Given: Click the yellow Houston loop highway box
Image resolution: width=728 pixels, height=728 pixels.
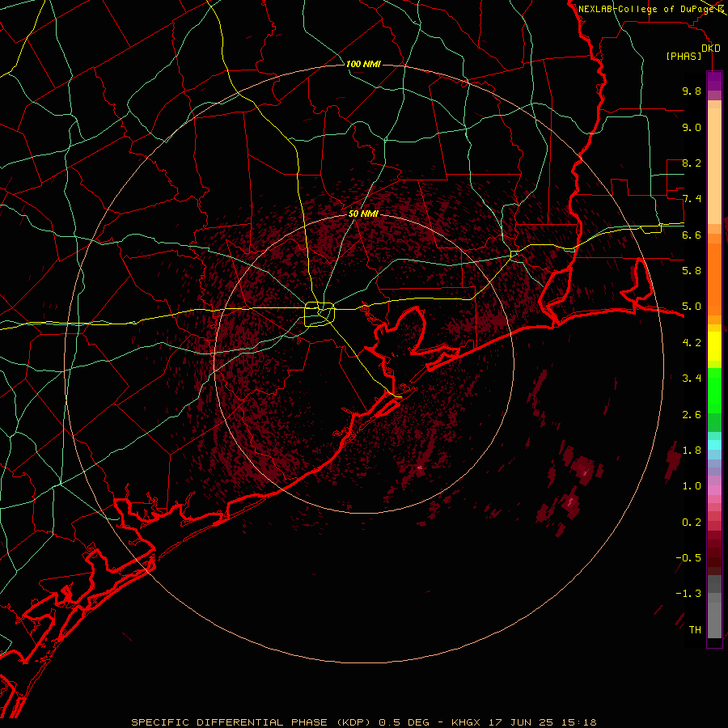Looking at the screenshot, I should (319, 315).
